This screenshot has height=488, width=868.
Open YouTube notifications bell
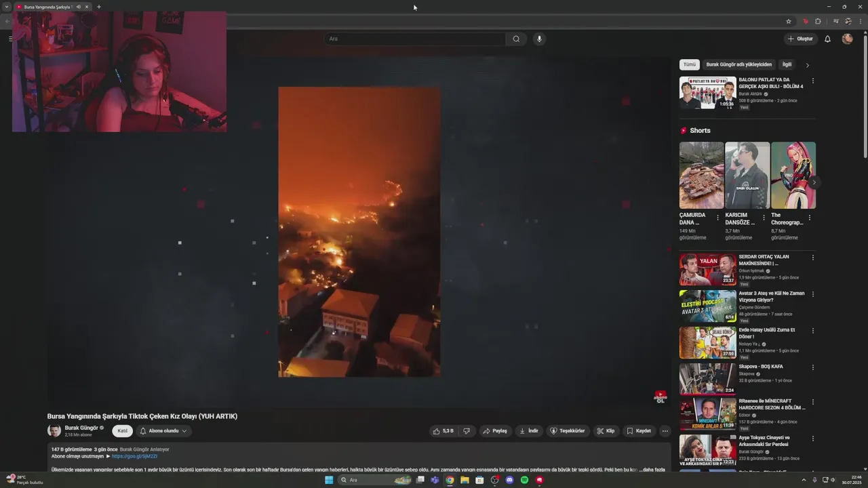pos(827,39)
